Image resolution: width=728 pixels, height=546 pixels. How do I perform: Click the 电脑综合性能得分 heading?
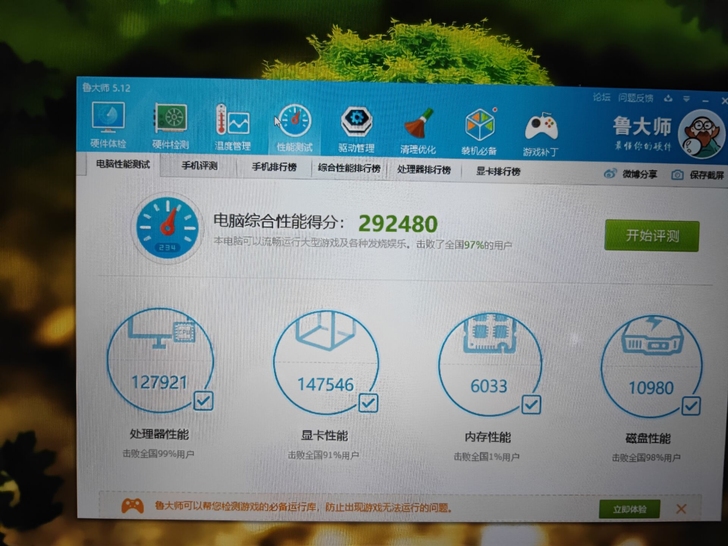(279, 221)
